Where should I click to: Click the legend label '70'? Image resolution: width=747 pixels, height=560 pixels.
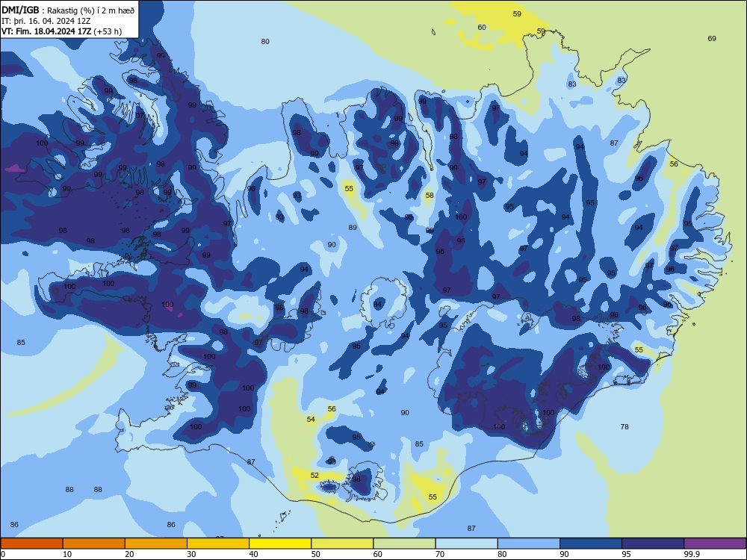point(440,554)
